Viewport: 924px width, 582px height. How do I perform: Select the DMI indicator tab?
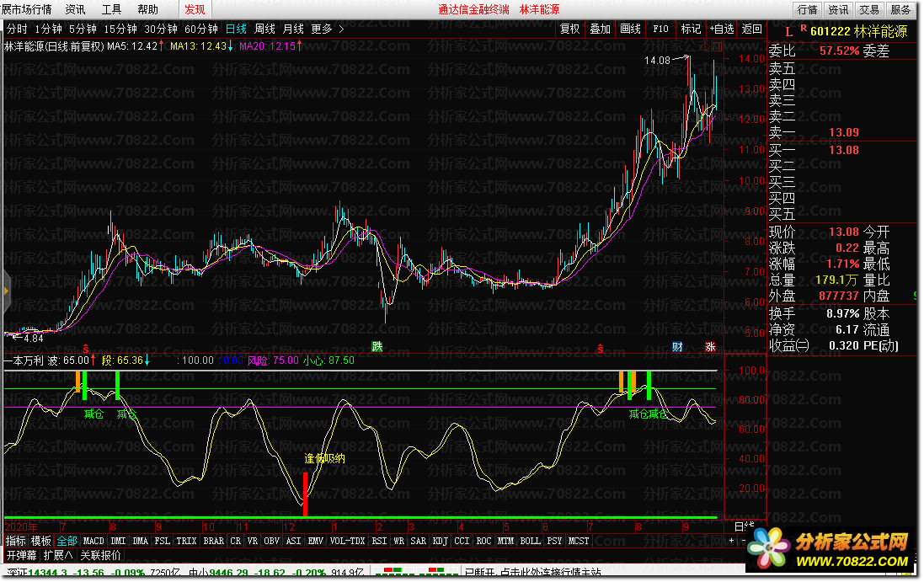119,540
